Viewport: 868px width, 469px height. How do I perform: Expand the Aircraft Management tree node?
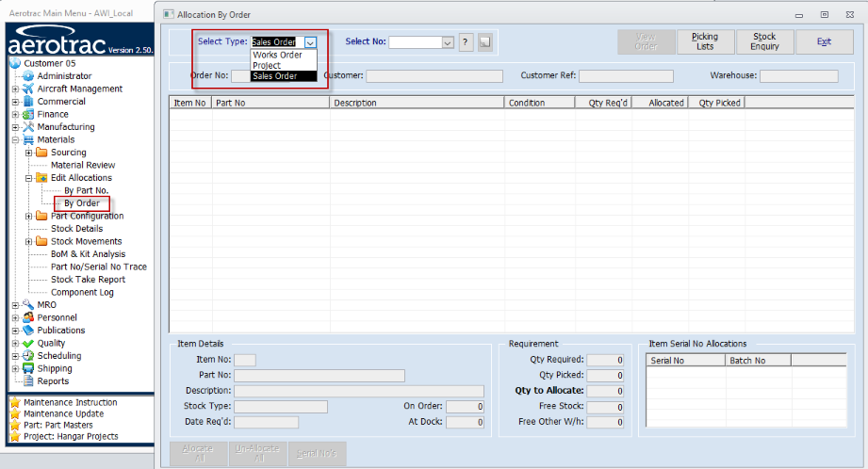(x=15, y=89)
